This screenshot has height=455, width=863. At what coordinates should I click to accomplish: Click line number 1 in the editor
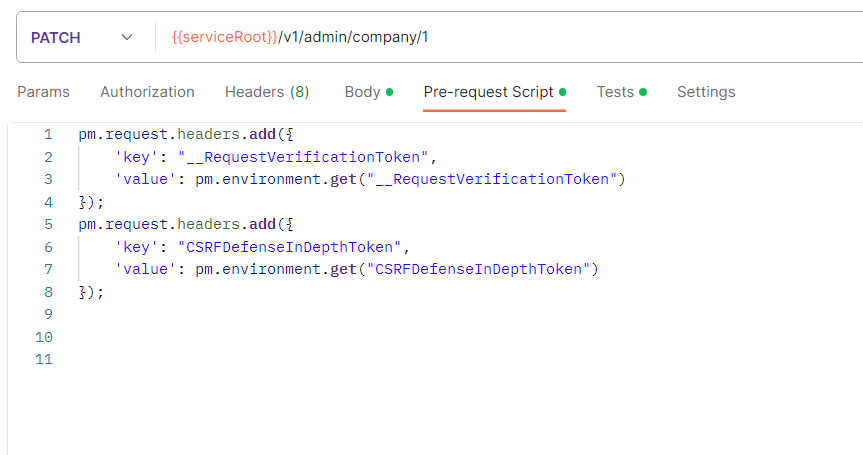(48, 134)
